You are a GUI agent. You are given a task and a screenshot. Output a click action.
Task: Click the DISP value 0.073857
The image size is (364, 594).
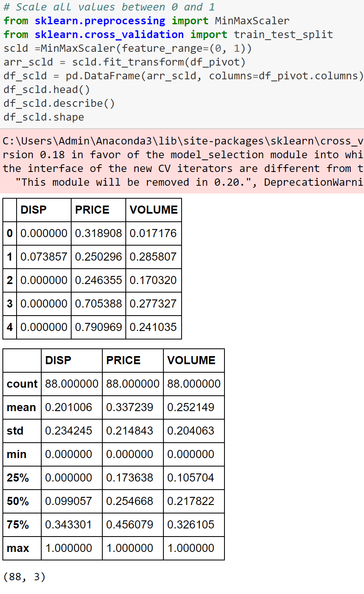pyautogui.click(x=44, y=257)
